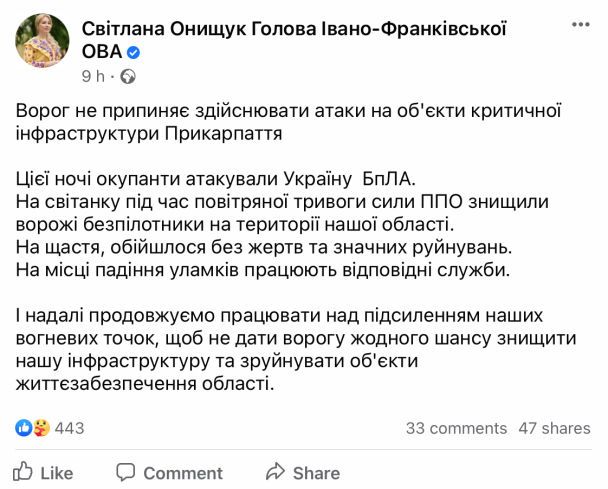Open the Світлана Онищук page name link

pyautogui.click(x=294, y=40)
